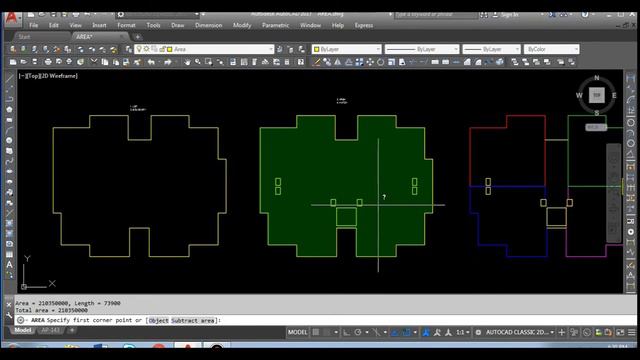Select the Line tool in Draw toolbar
Screen dimensions: 640x360
tap(9, 78)
